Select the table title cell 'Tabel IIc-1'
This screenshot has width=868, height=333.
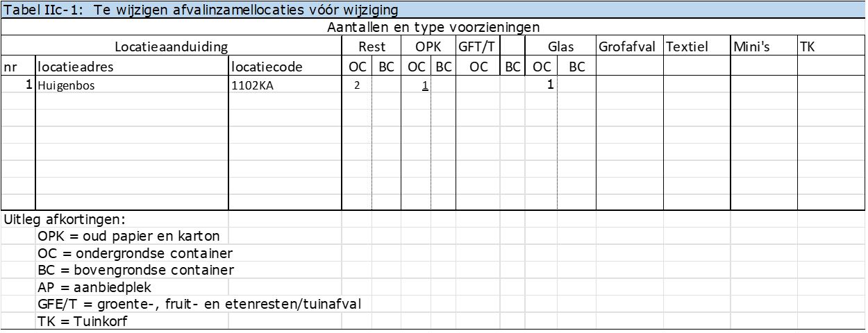pyautogui.click(x=201, y=10)
